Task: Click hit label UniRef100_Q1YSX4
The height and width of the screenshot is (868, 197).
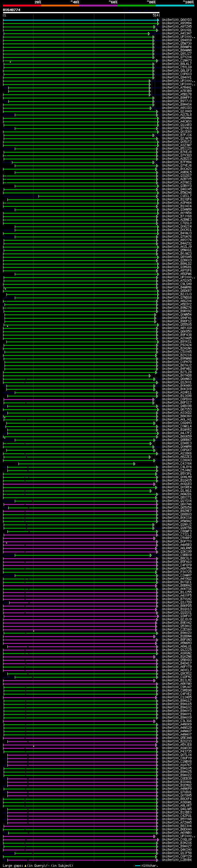Action: click(177, 501)
